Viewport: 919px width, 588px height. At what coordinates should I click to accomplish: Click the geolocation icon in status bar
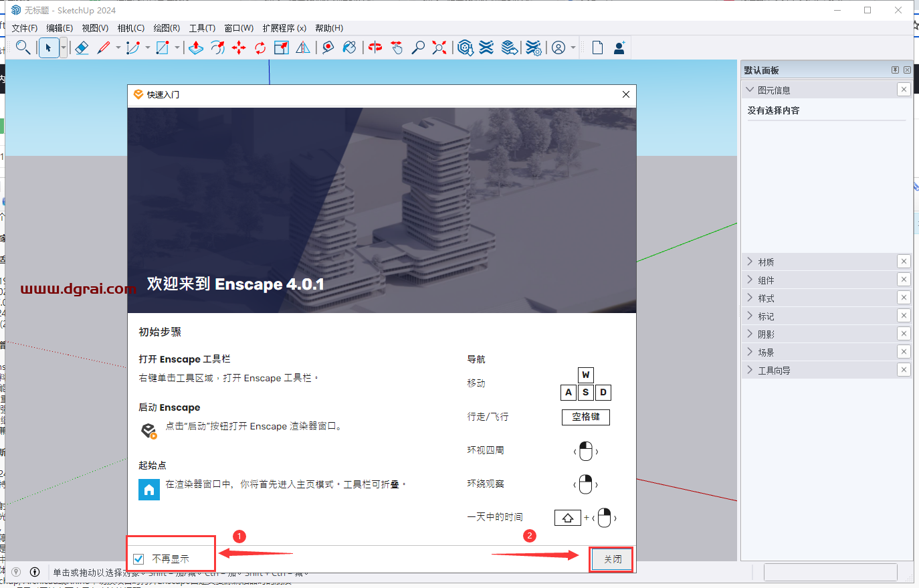(16, 572)
